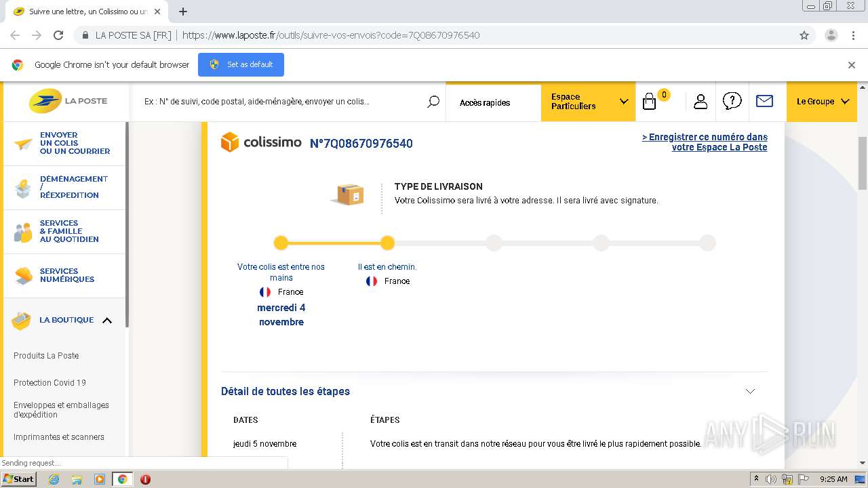The image size is (868, 488).
Task: Click the second 'Il est en chemin' marker
Action: pyautogui.click(x=387, y=243)
